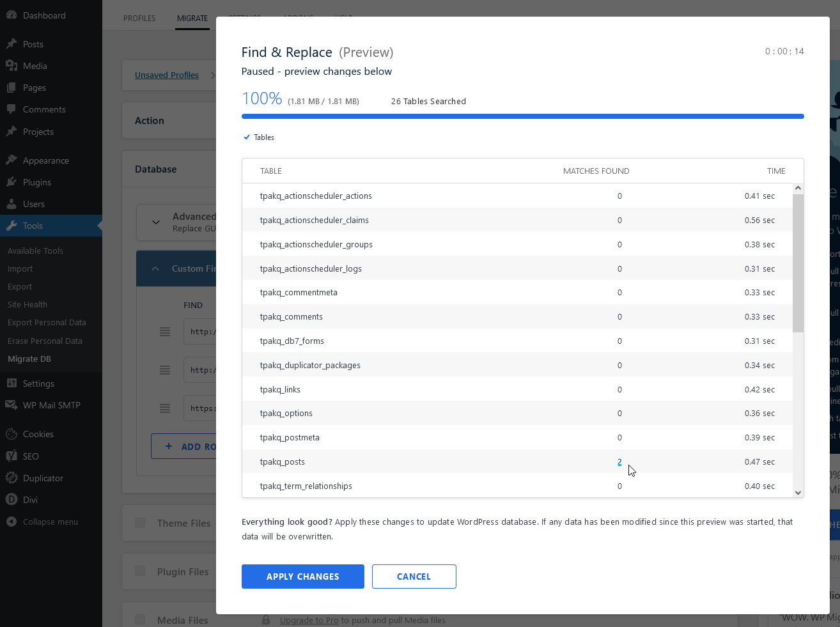
Task: Click the tpakq_comments table name
Action: click(x=292, y=317)
